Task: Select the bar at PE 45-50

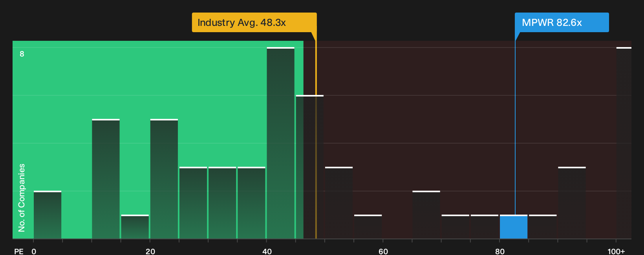Action: (x=310, y=167)
